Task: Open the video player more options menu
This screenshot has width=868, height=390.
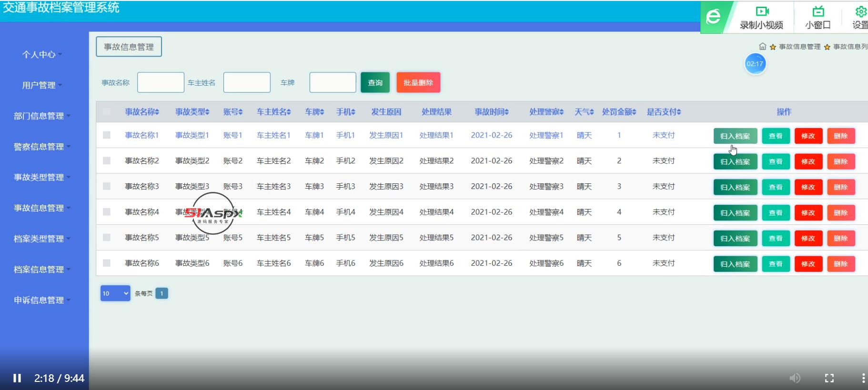Action: 863,378
